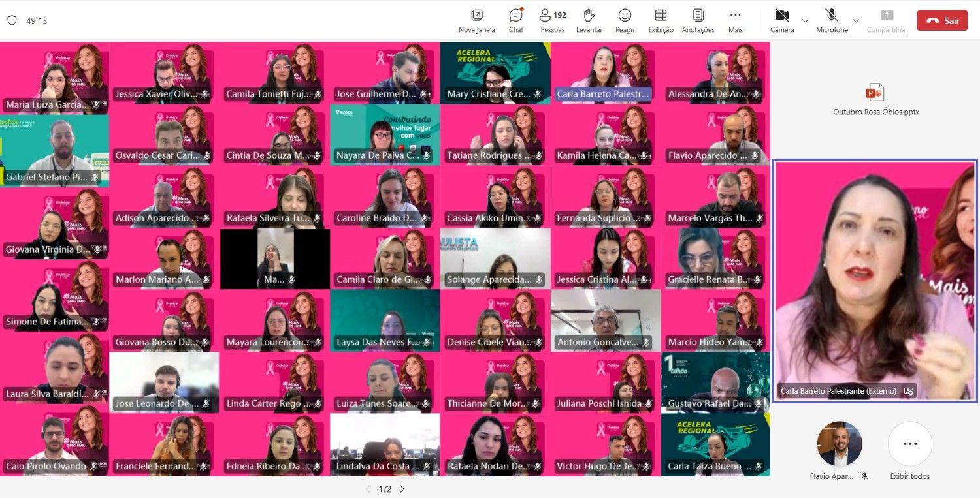The width and height of the screenshot is (980, 498).
Task: Go to next participant page arrow
Action: (402, 489)
